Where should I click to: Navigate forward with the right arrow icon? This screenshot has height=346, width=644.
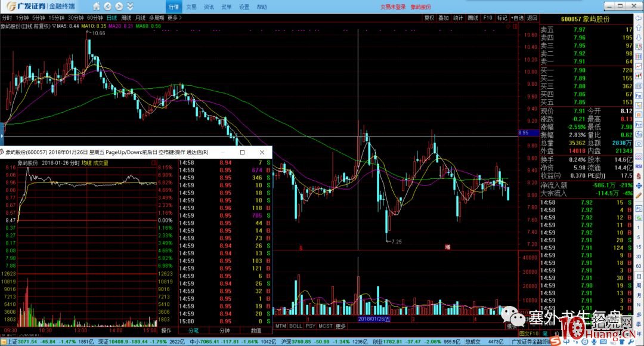point(119,6)
